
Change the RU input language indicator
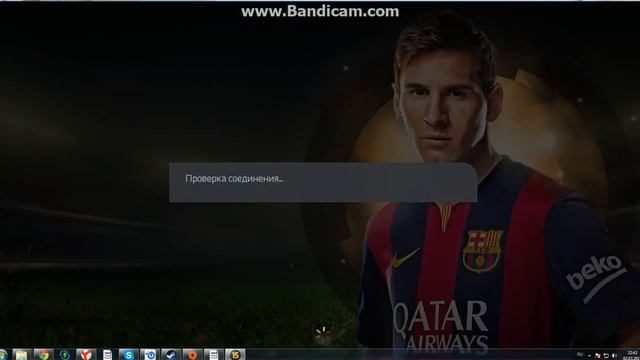tap(580, 354)
